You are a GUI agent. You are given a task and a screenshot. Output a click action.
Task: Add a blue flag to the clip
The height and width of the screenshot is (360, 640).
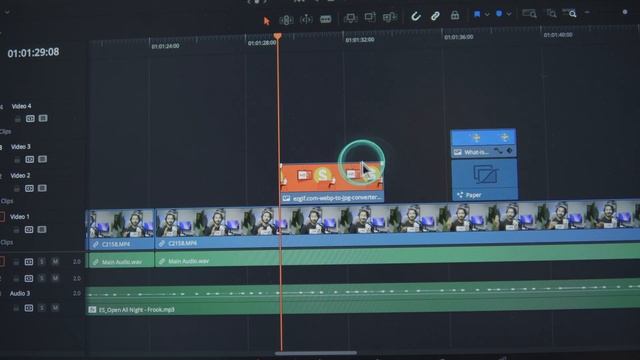477,14
